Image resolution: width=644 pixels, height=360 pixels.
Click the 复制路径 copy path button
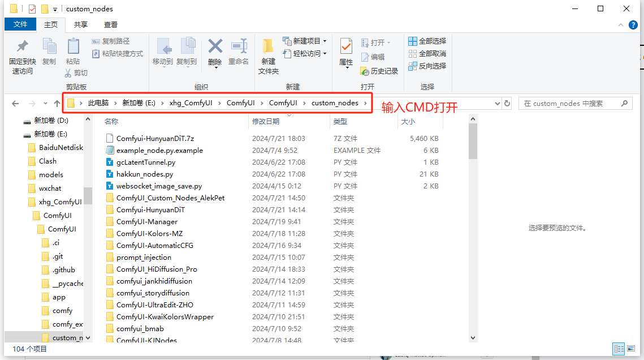[x=111, y=41]
